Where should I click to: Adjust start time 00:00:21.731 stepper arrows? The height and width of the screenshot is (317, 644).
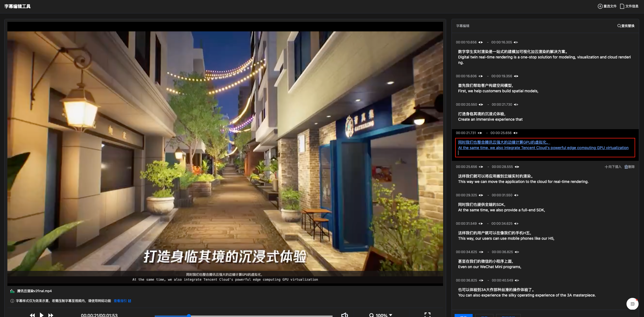pyautogui.click(x=480, y=133)
